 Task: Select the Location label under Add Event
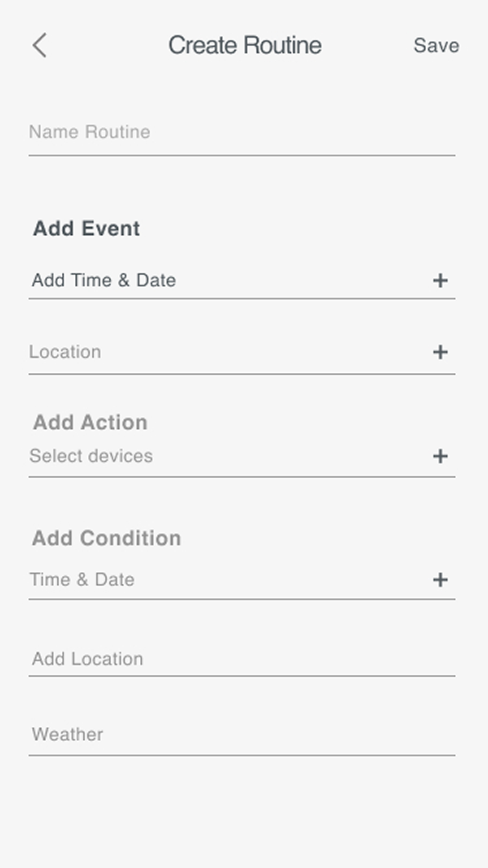click(65, 352)
